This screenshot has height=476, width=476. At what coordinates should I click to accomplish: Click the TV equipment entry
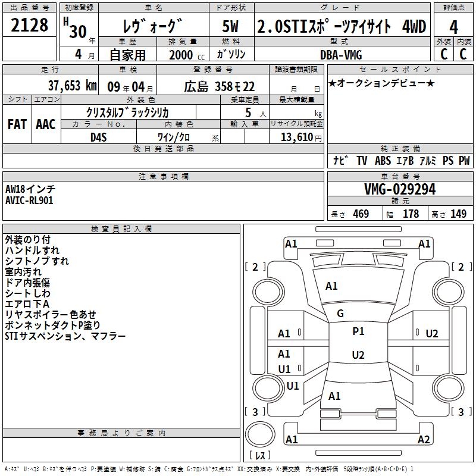click(x=362, y=160)
